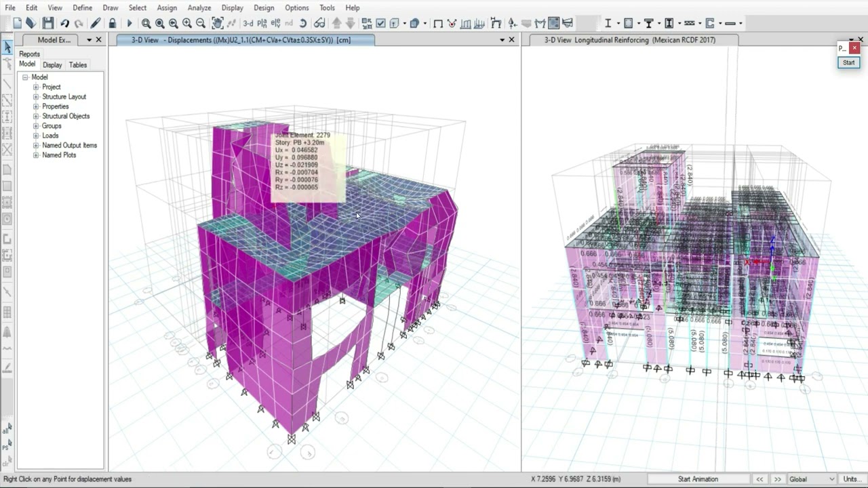Open the File menu
The height and width of the screenshot is (488, 868).
pos(10,7)
